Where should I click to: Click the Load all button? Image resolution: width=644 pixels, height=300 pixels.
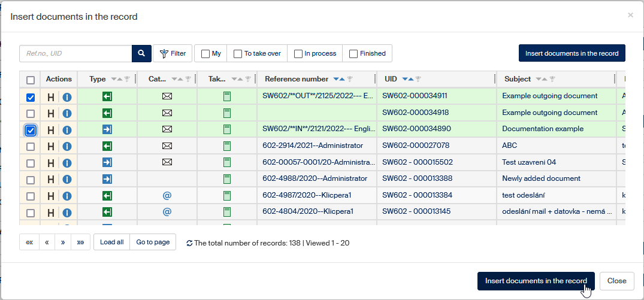pos(111,242)
